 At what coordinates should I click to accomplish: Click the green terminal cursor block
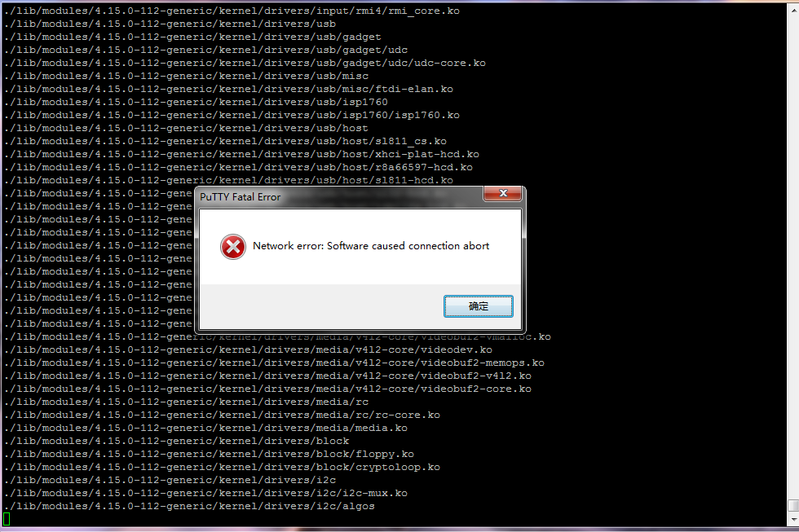tap(7, 519)
